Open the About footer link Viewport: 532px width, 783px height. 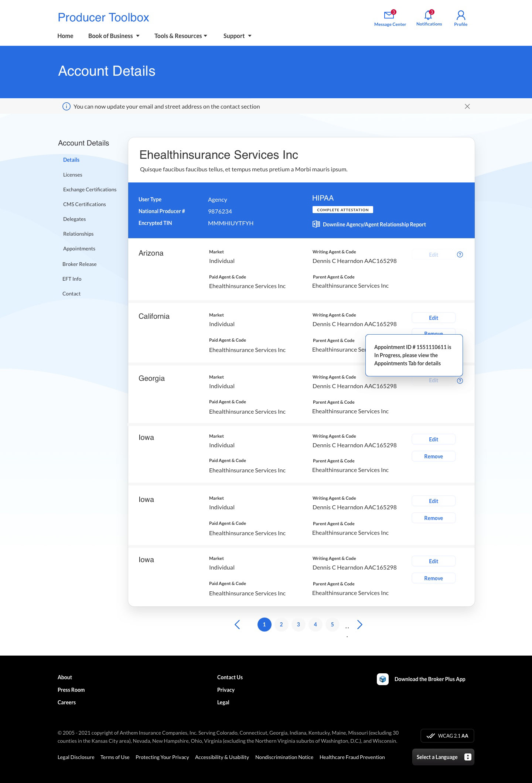(x=65, y=677)
